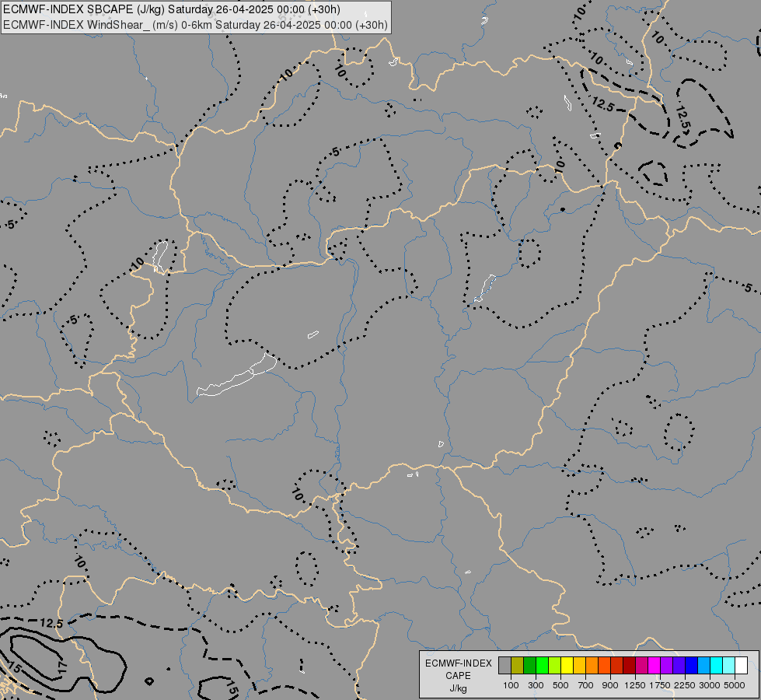Pick the orange-red swatch left of 900
The image size is (761, 700).
(x=604, y=665)
